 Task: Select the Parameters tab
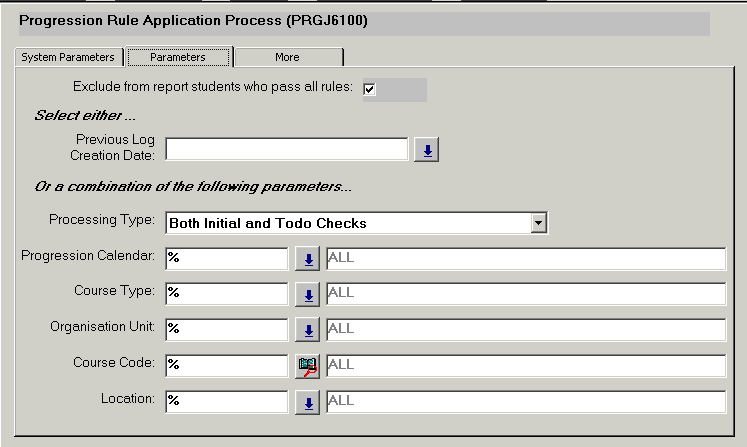tap(178, 57)
